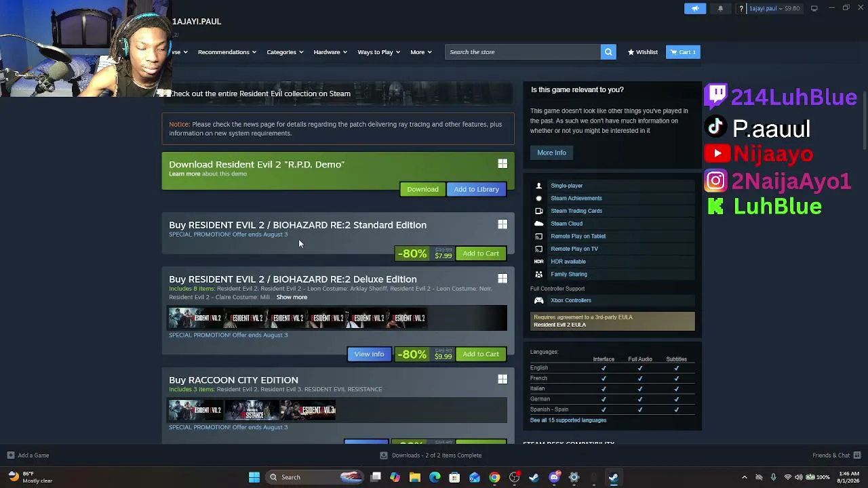Click the Remote Play on TV icon

pyautogui.click(x=539, y=249)
